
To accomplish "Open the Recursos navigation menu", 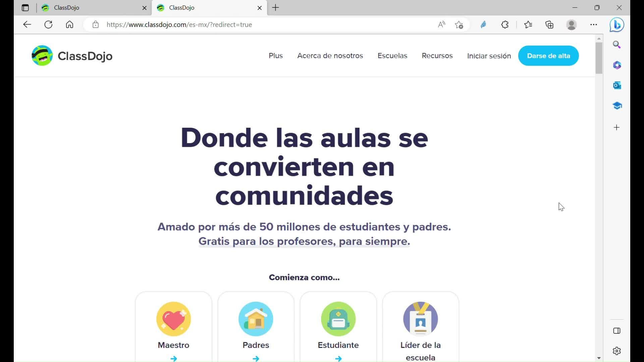I will [x=437, y=56].
